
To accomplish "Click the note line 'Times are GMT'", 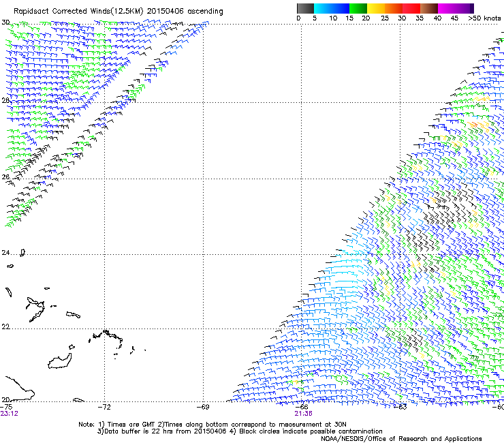I will coord(131,425).
